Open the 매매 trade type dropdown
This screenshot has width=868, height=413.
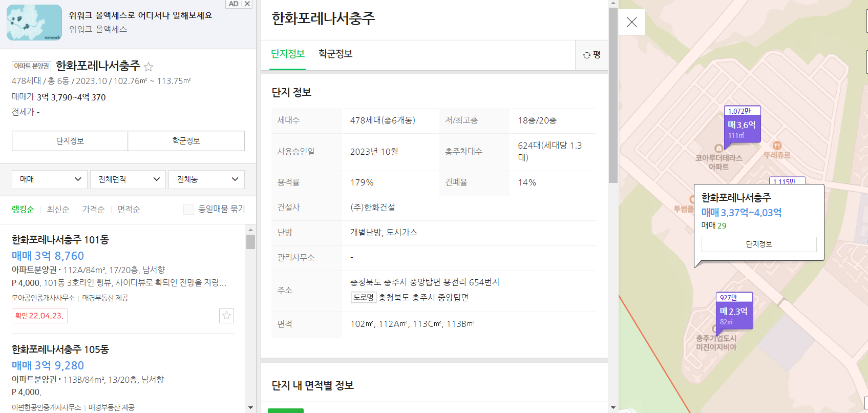(x=50, y=179)
